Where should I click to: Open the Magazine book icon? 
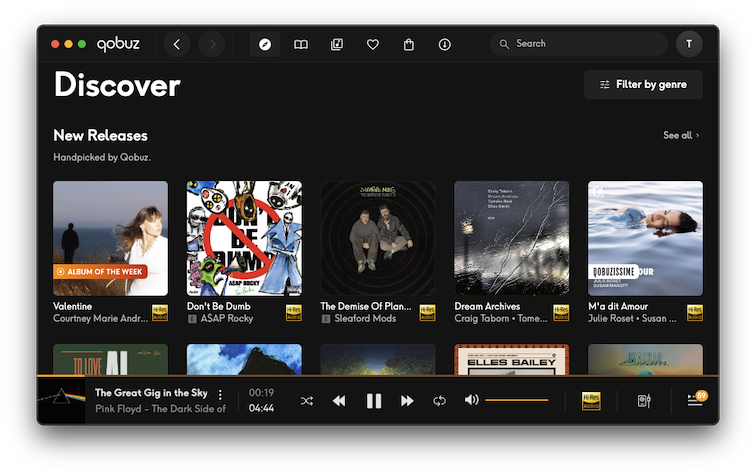300,44
